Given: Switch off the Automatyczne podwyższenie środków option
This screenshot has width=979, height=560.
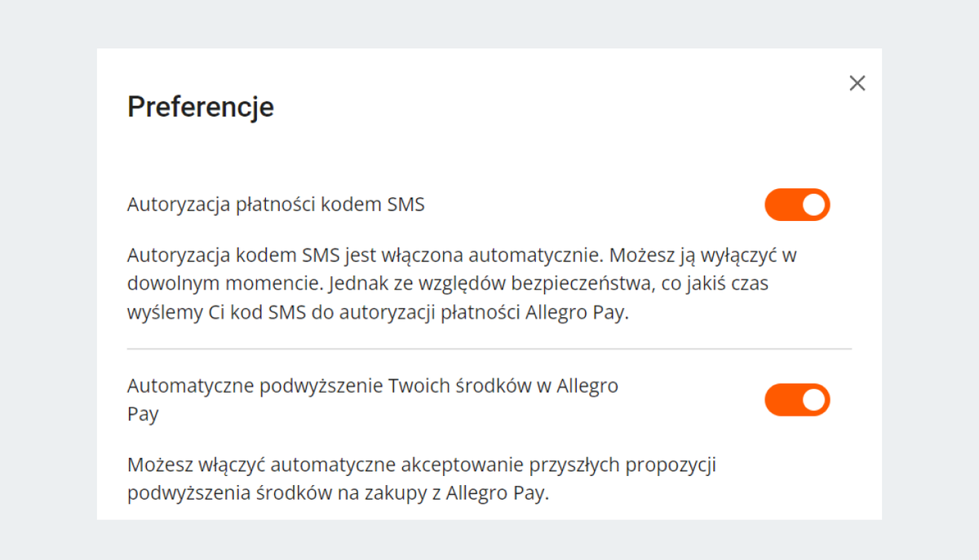Looking at the screenshot, I should pos(798,399).
